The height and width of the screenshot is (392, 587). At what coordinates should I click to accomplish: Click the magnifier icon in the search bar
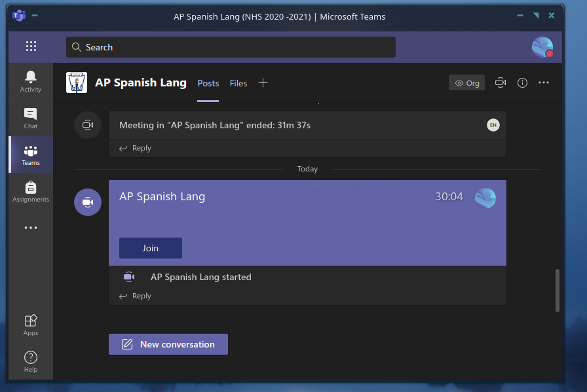point(77,47)
